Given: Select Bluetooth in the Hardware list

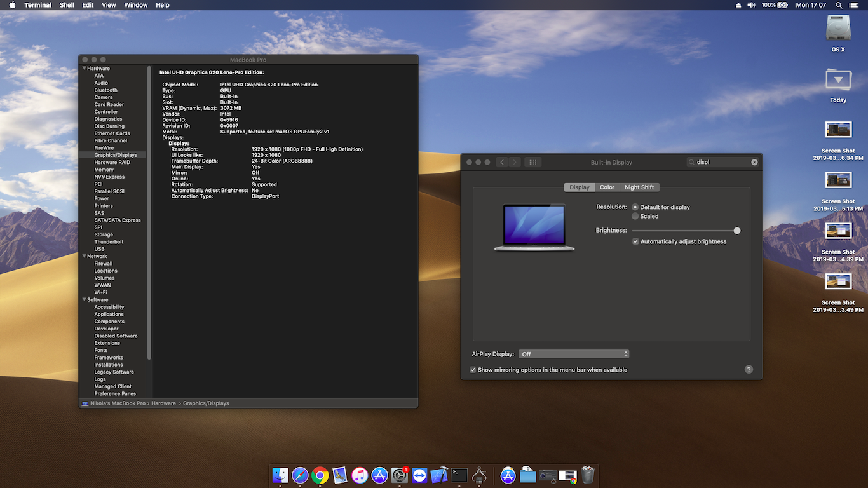Looking at the screenshot, I should coord(105,90).
